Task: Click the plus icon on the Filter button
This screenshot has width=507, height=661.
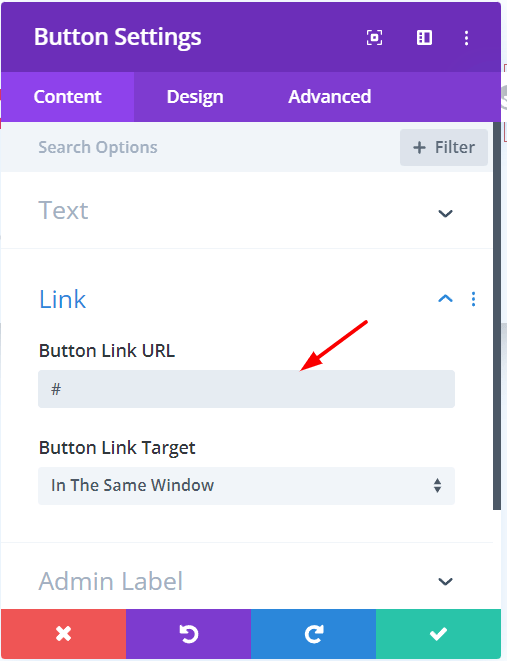Action: pos(419,148)
